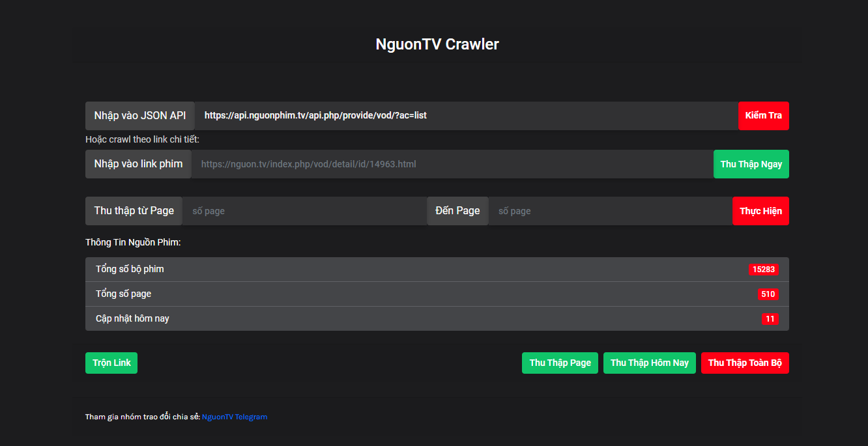Click the Thu Thập Page button
The width and height of the screenshot is (868, 446).
559,363
